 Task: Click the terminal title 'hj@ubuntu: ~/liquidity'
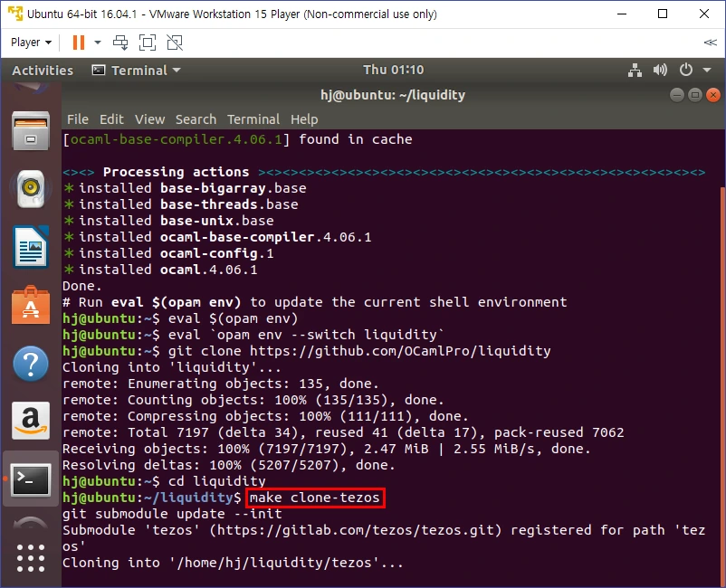click(393, 95)
